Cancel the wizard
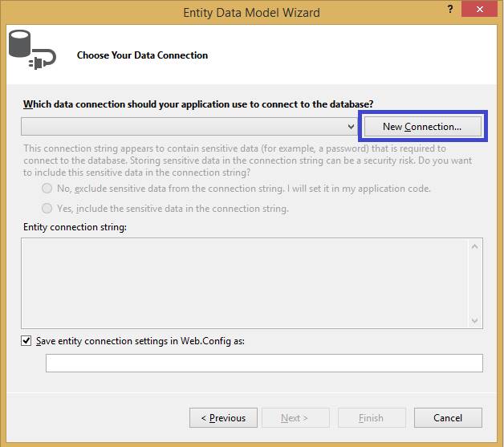Viewport: 504px width, 447px height. [x=448, y=417]
